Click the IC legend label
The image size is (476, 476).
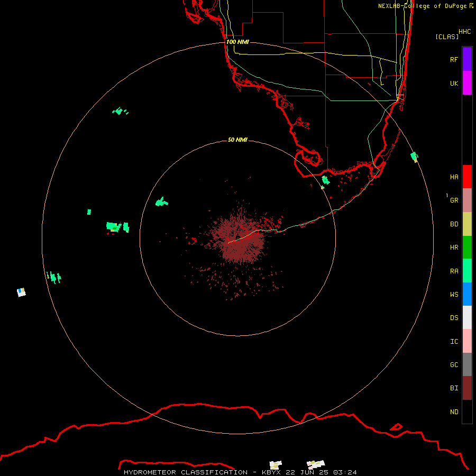tap(454, 342)
